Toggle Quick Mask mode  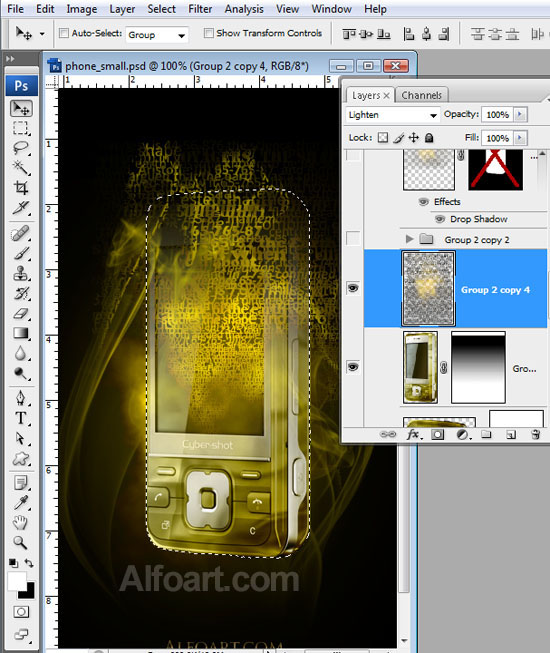tap(21, 612)
